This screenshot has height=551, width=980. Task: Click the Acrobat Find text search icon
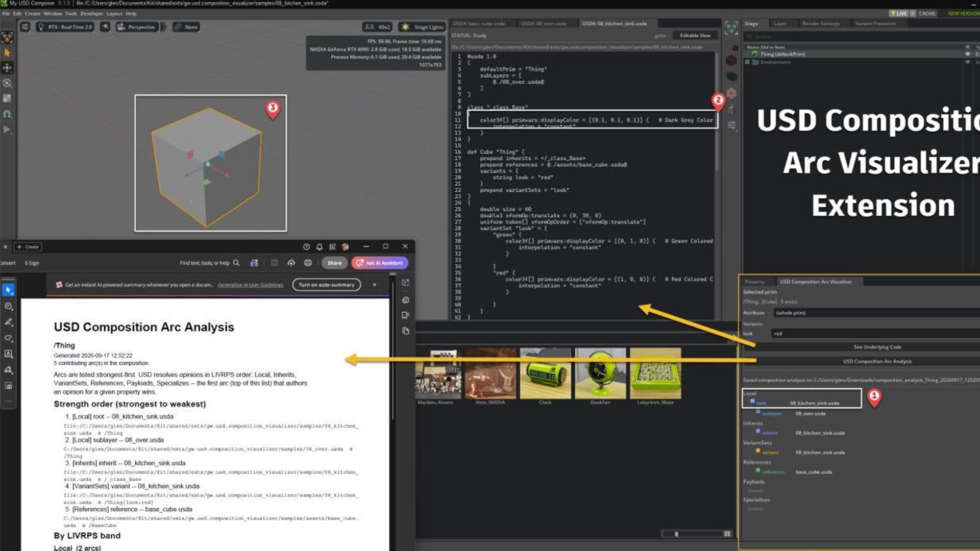point(236,263)
